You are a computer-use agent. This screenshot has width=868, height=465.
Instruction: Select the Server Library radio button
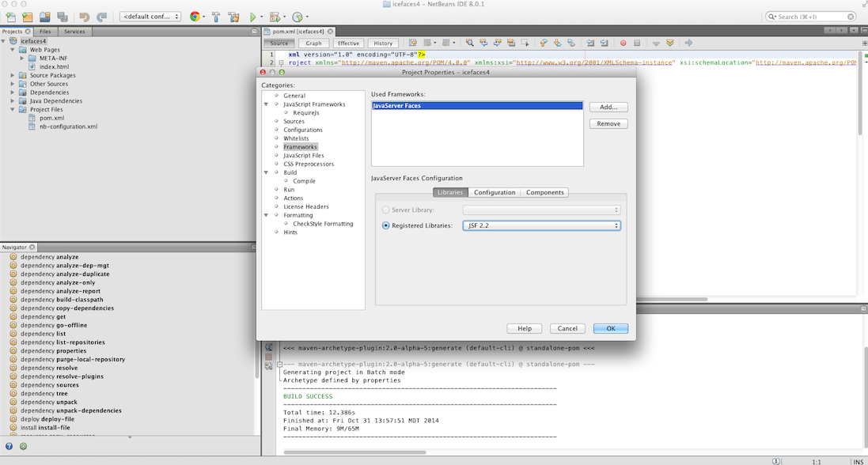386,210
